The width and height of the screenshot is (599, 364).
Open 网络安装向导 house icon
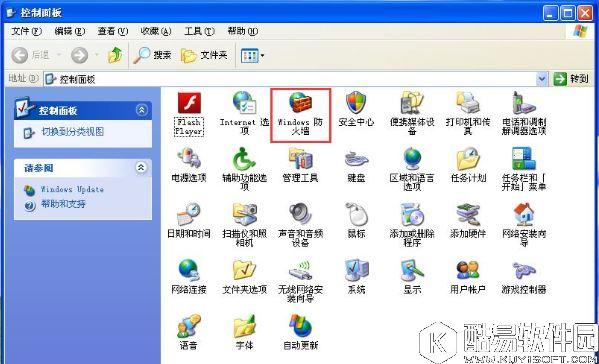pyautogui.click(x=524, y=214)
